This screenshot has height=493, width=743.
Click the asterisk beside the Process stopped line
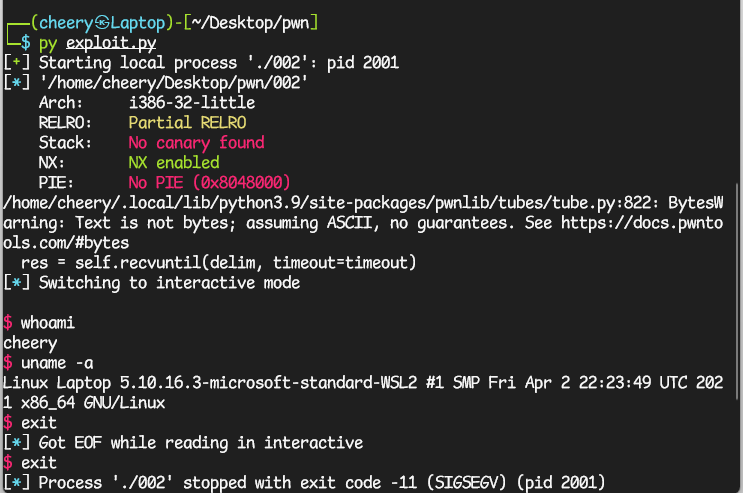click(x=17, y=482)
